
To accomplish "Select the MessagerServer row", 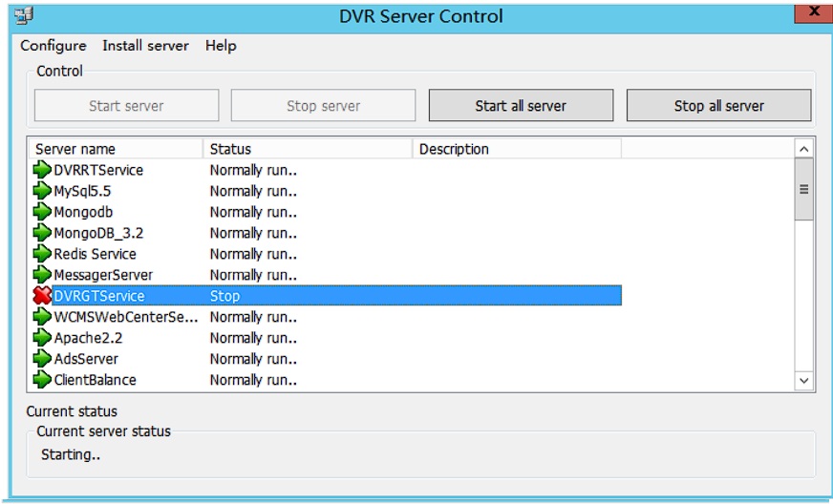I will tap(327, 275).
